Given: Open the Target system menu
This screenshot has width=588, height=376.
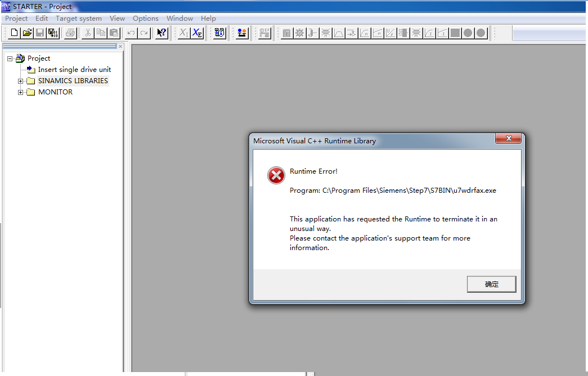Looking at the screenshot, I should (78, 19).
